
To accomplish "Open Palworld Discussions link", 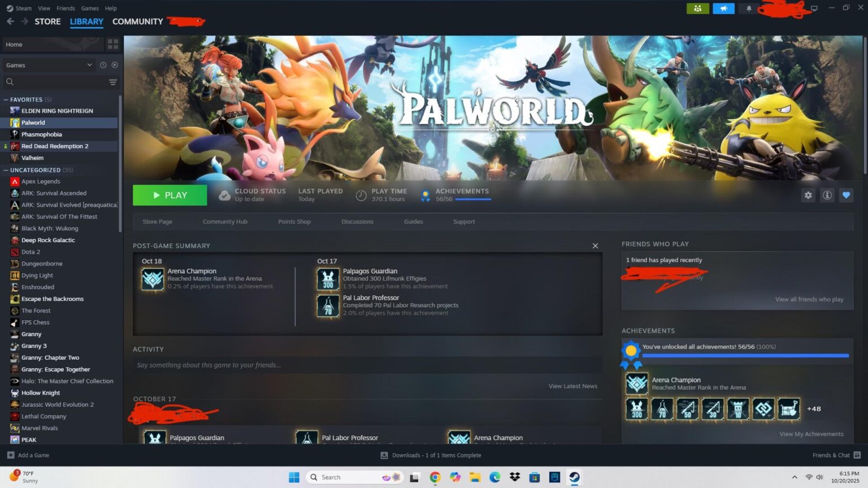I will [357, 221].
